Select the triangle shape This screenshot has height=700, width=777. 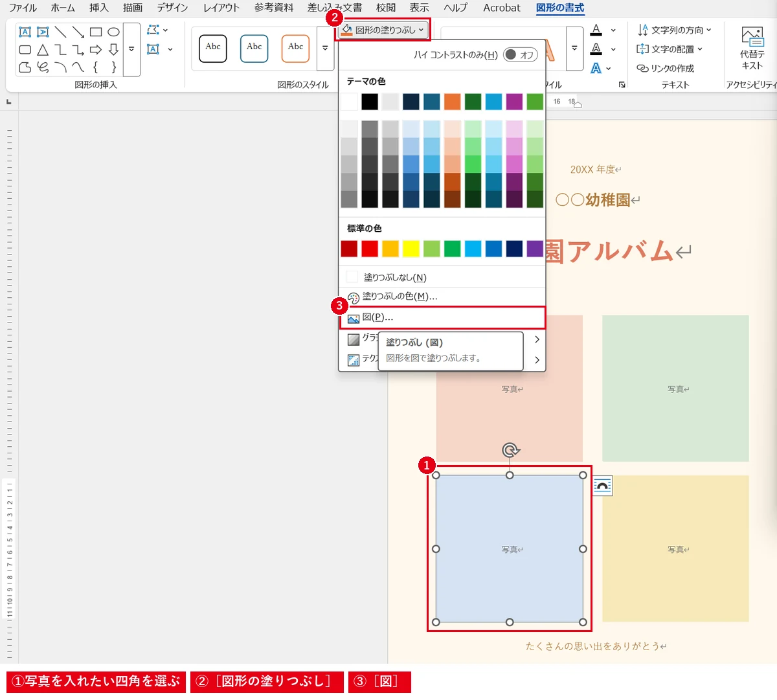[x=43, y=49]
